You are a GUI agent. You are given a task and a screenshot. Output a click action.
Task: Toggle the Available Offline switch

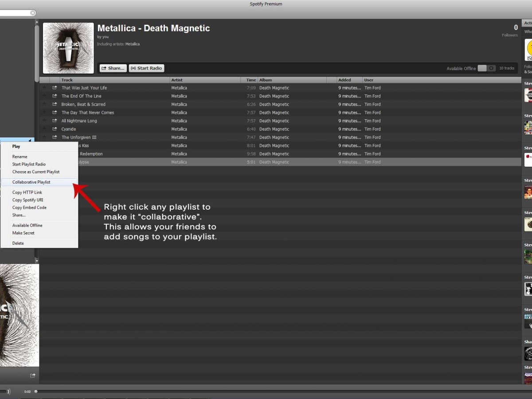pos(486,68)
